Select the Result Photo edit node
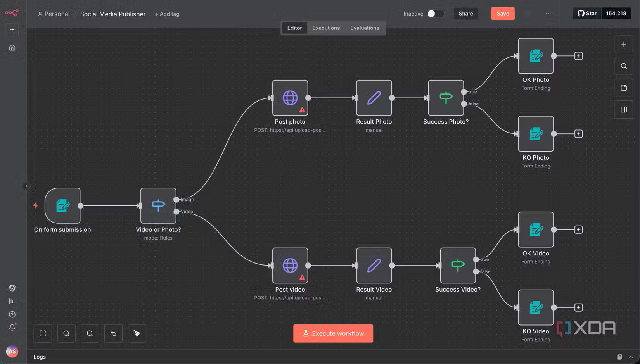This screenshot has height=364, width=640. click(x=374, y=98)
